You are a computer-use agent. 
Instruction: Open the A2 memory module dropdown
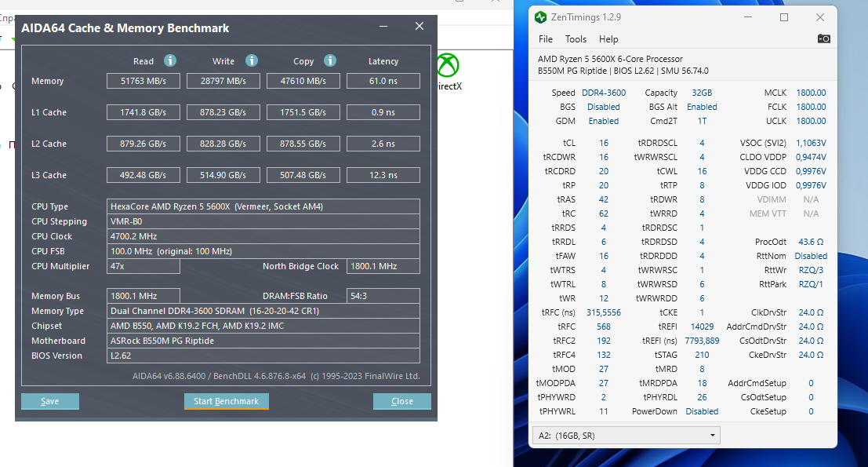pos(626,436)
